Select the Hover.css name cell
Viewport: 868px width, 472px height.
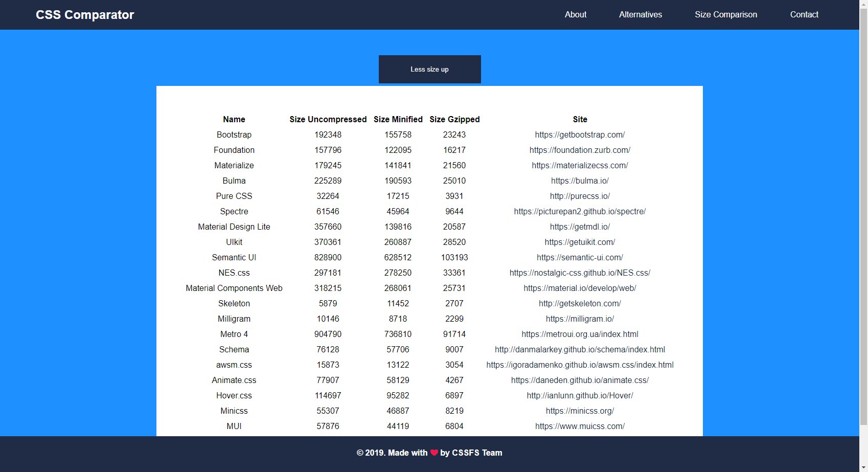(234, 395)
